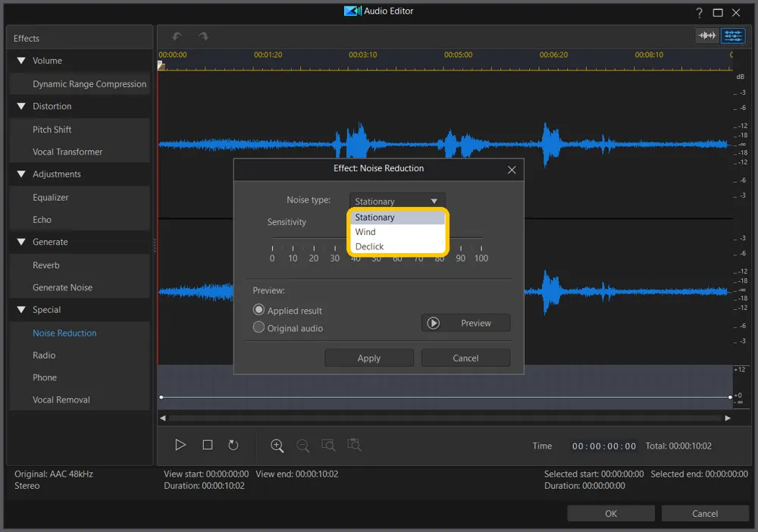Collapse the Generate effects group

pos(21,242)
